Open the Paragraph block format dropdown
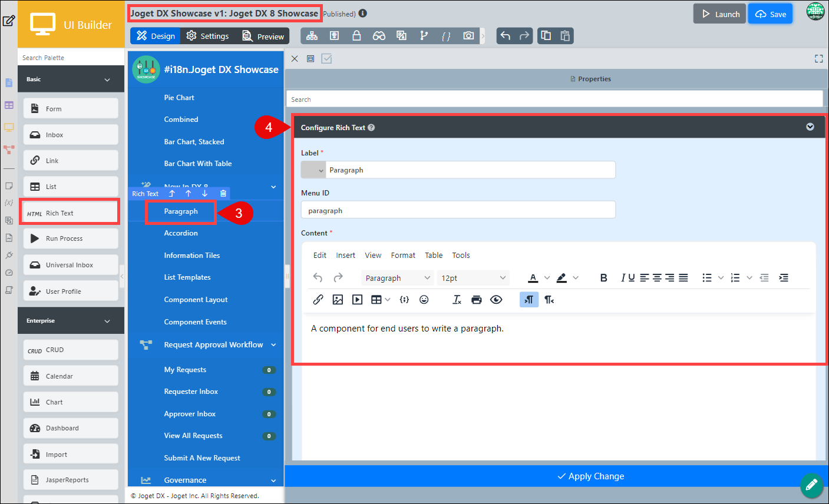Viewport: 829px width, 504px height. [x=397, y=278]
